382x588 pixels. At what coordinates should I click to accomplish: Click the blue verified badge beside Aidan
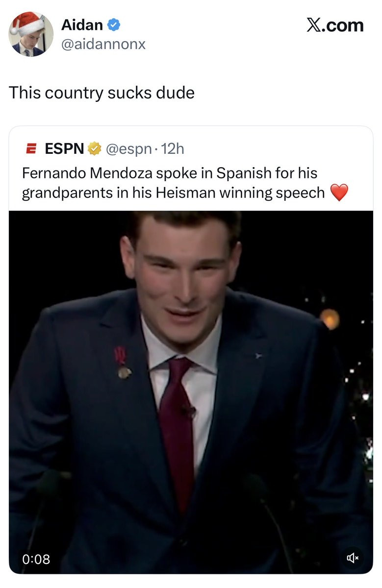point(114,25)
